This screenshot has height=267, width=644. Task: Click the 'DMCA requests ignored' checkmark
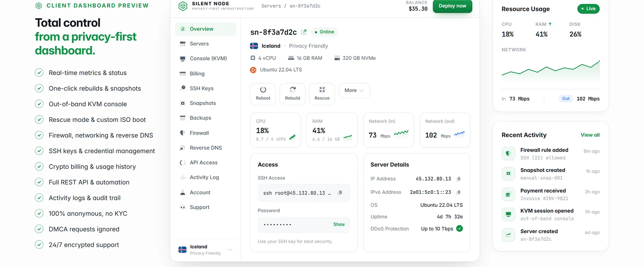tap(39, 229)
